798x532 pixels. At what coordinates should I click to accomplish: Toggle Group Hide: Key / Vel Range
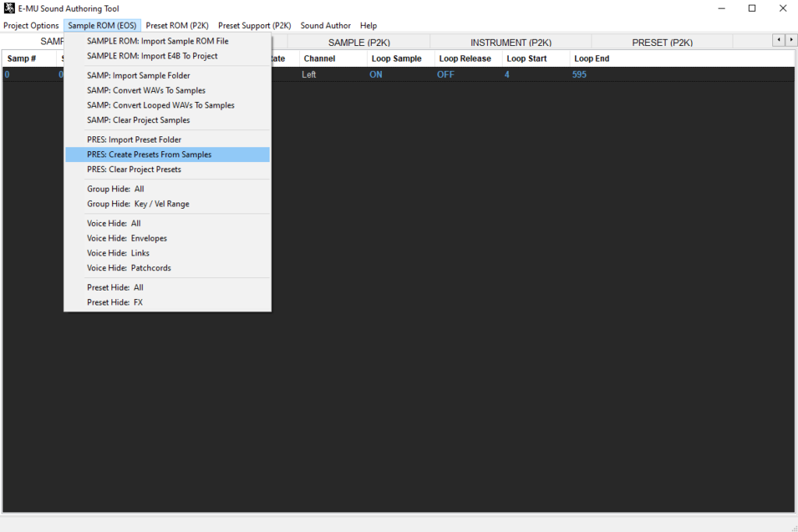168,204
